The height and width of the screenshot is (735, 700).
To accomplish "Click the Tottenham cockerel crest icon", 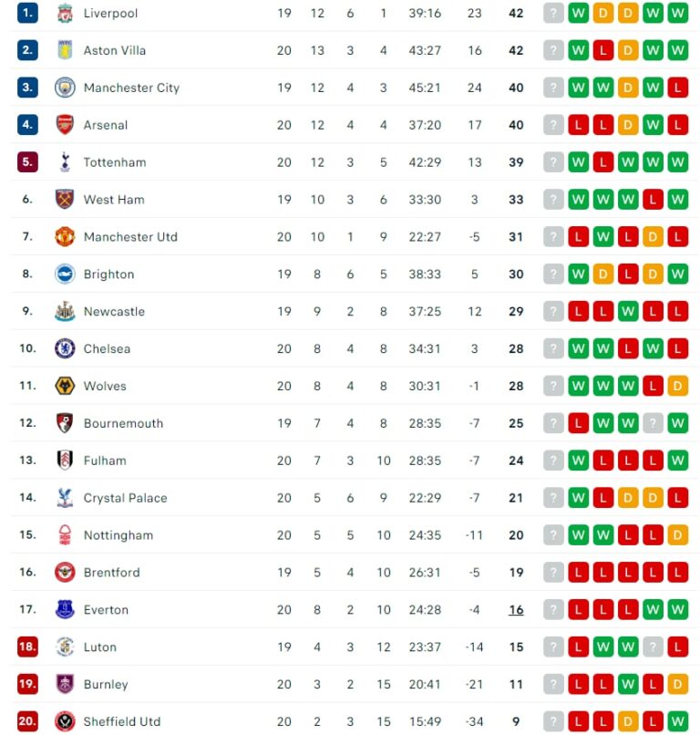I will 64,162.
